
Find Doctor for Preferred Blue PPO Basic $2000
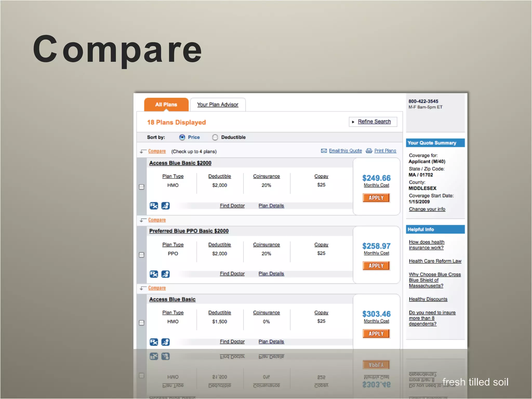click(x=232, y=274)
